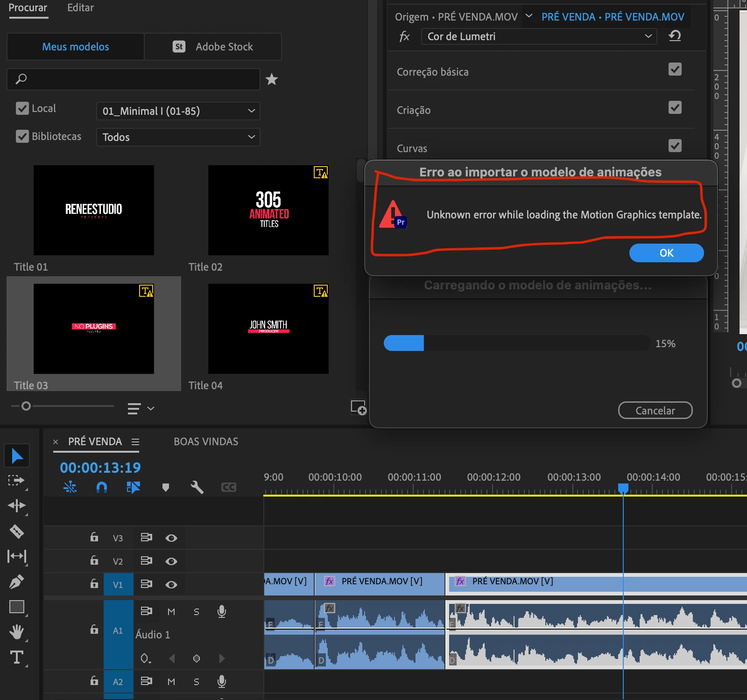
Task: Switch to BOAS VINDAS sequence tab
Action: click(206, 441)
